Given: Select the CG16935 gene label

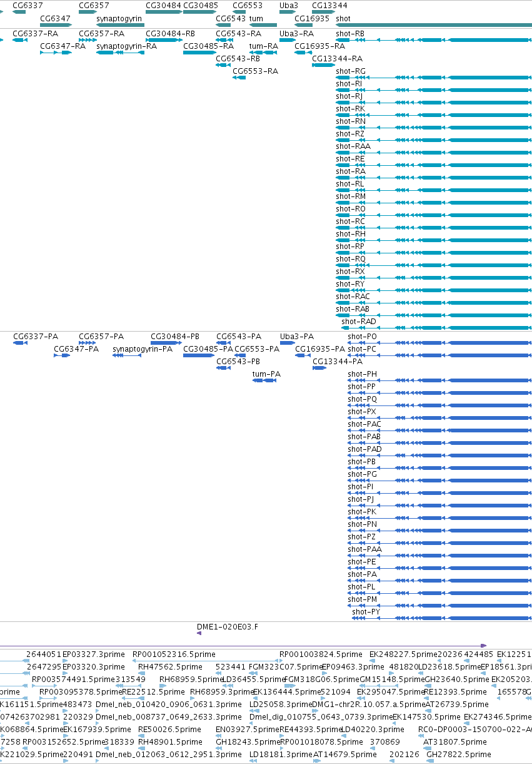Looking at the screenshot, I should coord(312,18).
